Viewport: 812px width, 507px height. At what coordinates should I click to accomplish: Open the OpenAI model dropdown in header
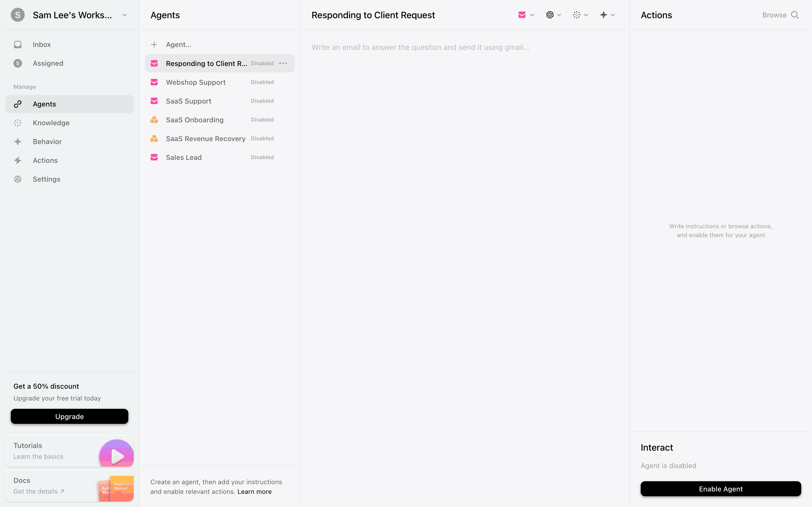click(553, 15)
